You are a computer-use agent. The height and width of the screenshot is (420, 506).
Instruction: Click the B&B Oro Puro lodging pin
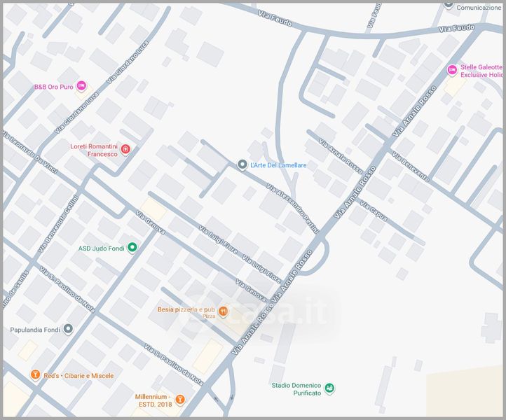coord(81,86)
